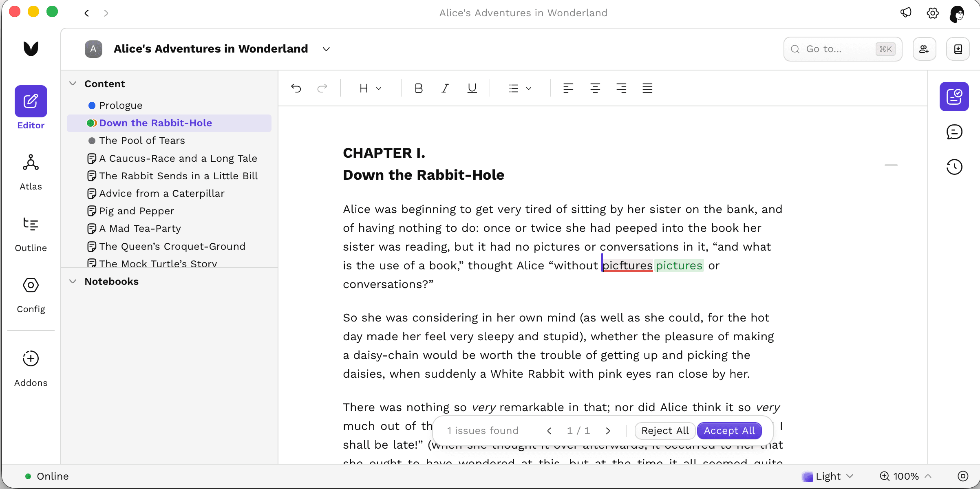Open the proofreading review panel
This screenshot has width=980, height=489.
pyautogui.click(x=954, y=97)
